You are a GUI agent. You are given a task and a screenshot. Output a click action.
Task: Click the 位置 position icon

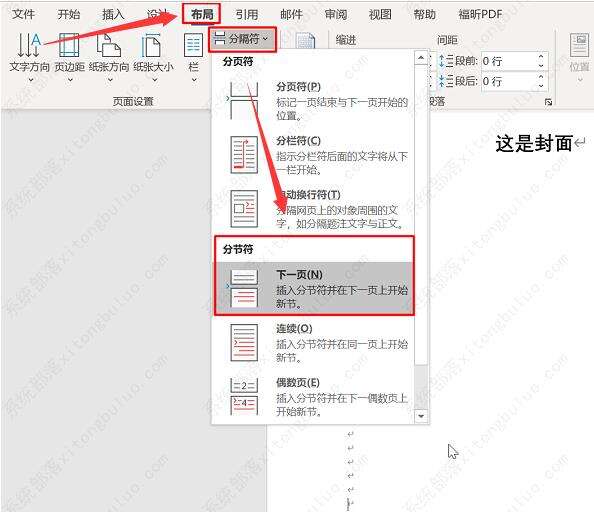pos(579,45)
